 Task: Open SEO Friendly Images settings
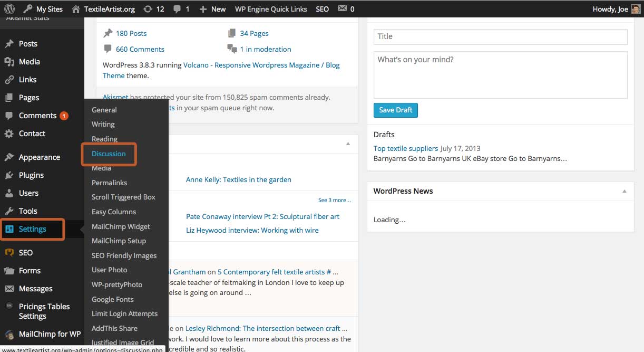pyautogui.click(x=124, y=255)
